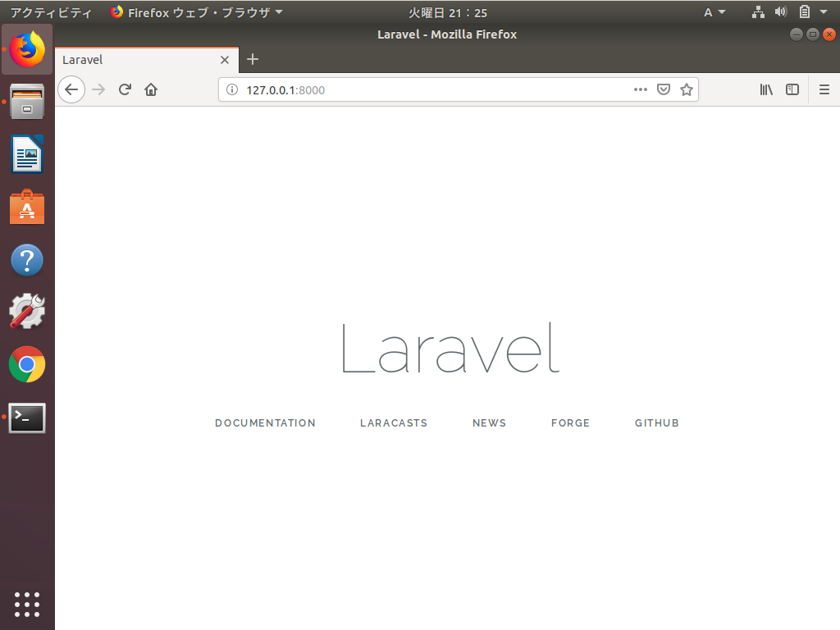The width and height of the screenshot is (840, 630).
Task: Launch LibreOffice Writer from the dock
Action: click(x=27, y=154)
